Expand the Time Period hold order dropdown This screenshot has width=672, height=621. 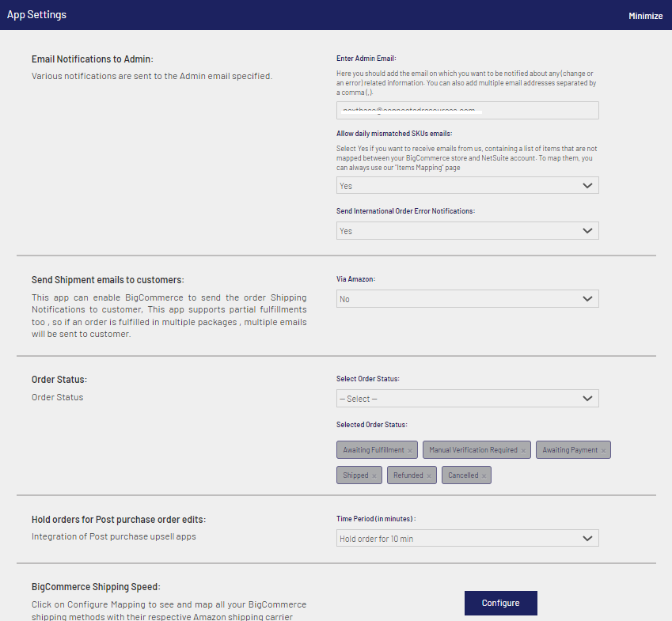[x=467, y=539]
